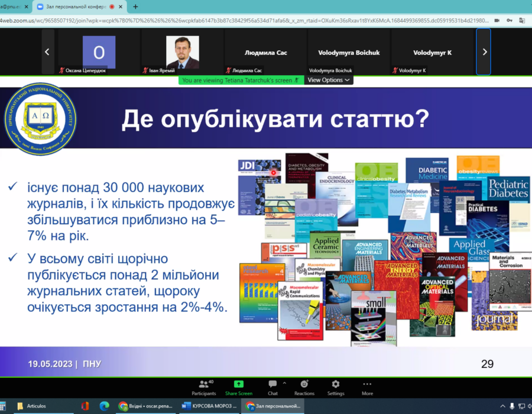
Task: Show previous participants with left arrow
Action: [x=47, y=52]
